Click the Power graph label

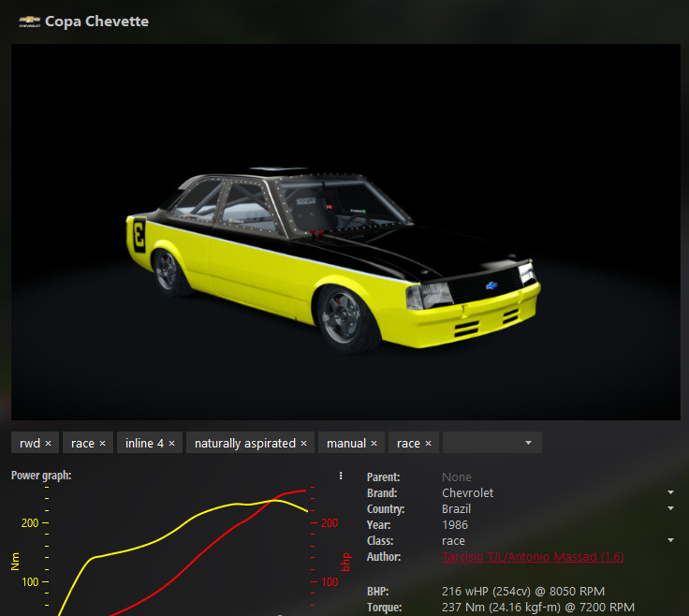[x=41, y=476]
